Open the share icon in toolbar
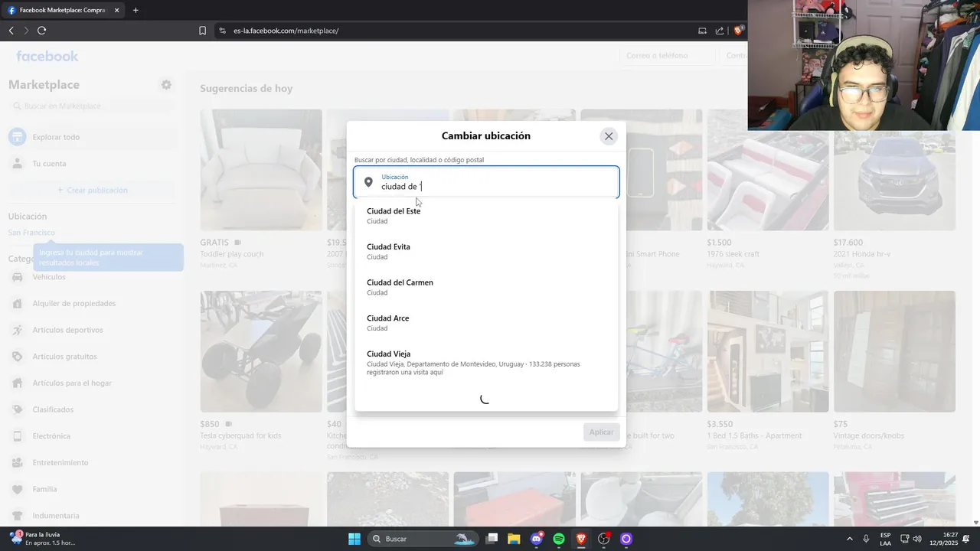980x551 pixels. [720, 31]
